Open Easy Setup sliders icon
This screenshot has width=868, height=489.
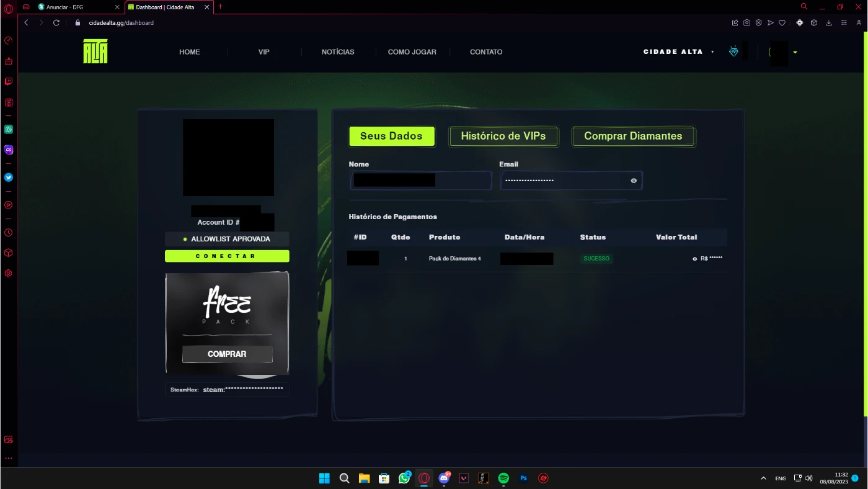pos(844,22)
